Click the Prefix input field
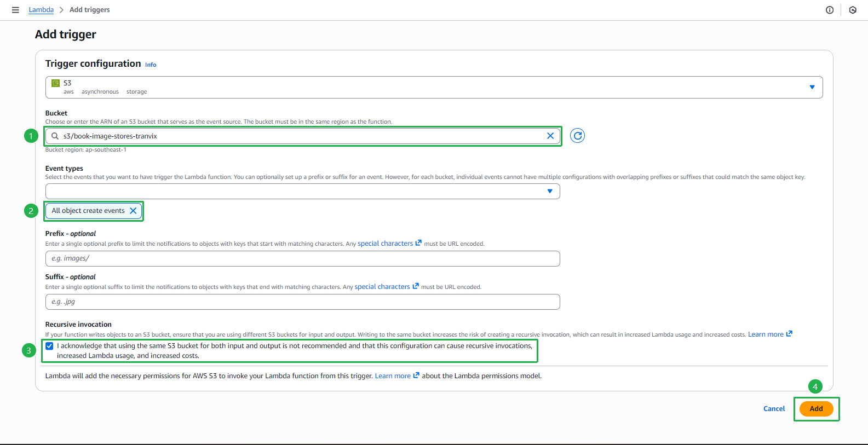This screenshot has height=445, width=868. pos(302,258)
